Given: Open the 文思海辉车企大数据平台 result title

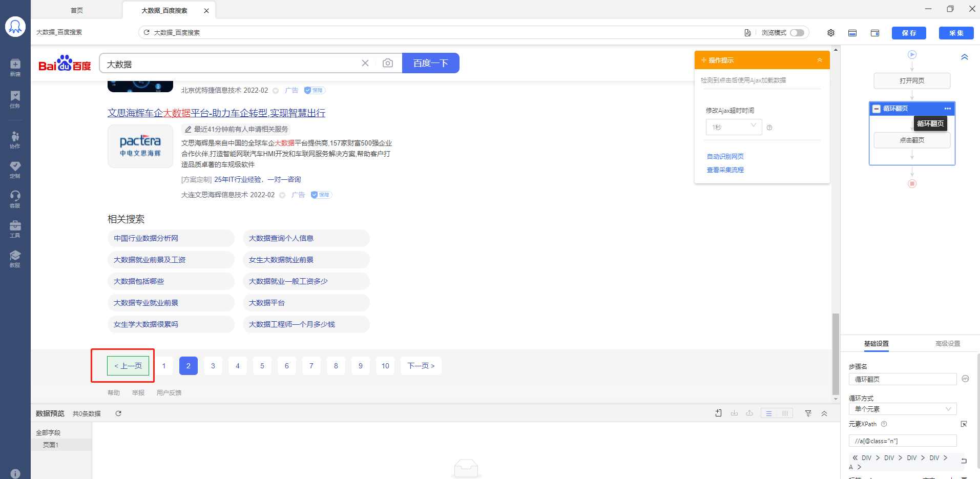Looking at the screenshot, I should (216, 113).
